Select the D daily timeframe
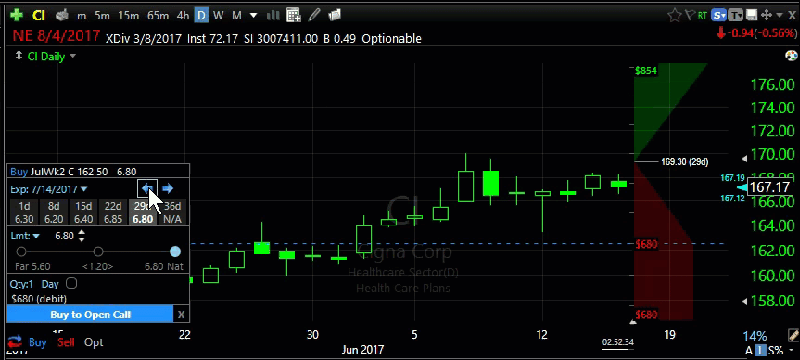This screenshot has width=800, height=360. tap(202, 15)
